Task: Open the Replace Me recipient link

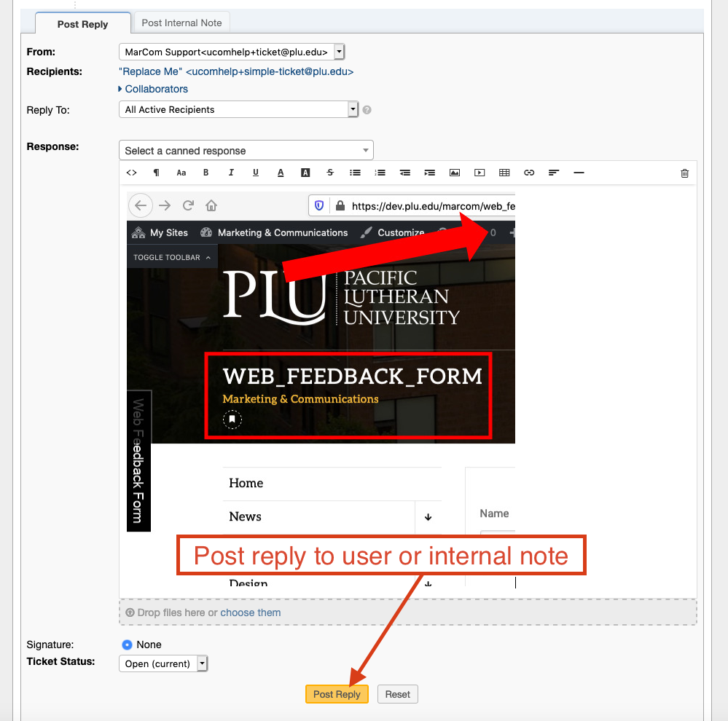Action: tap(236, 71)
